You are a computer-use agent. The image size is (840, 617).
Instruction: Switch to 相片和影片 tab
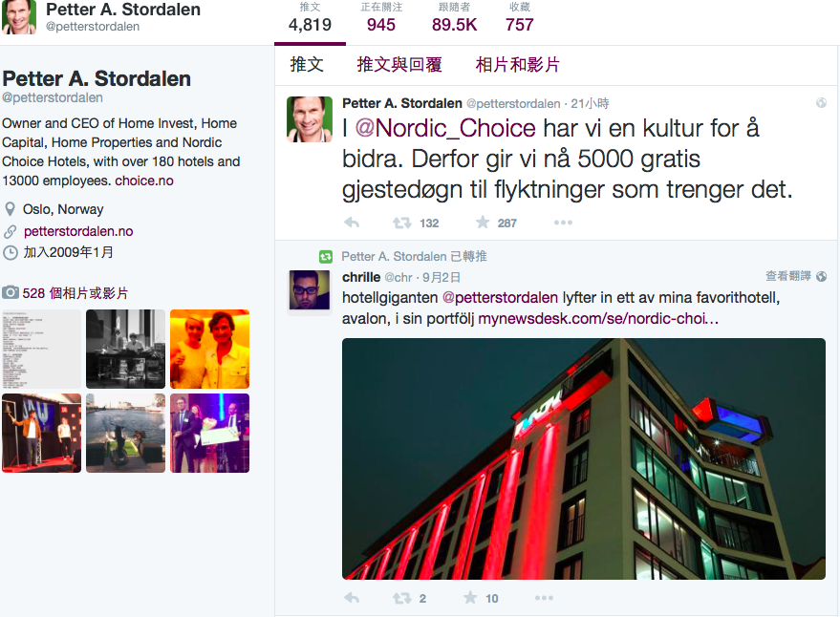(518, 64)
